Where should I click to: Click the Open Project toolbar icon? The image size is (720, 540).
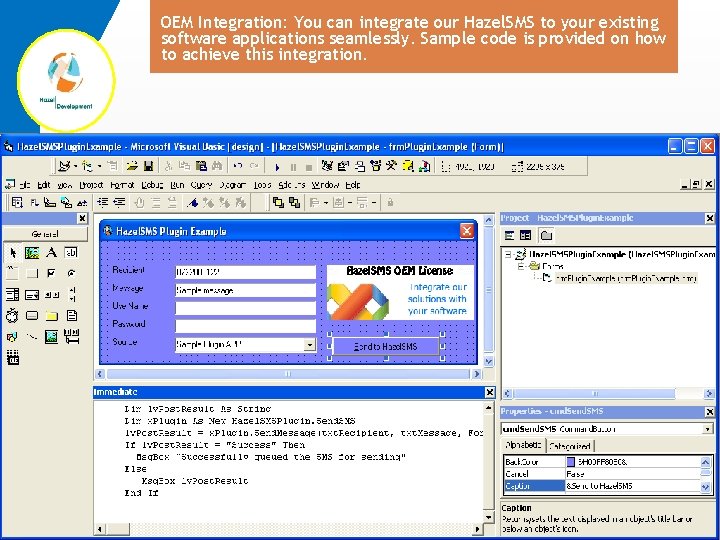click(x=132, y=166)
